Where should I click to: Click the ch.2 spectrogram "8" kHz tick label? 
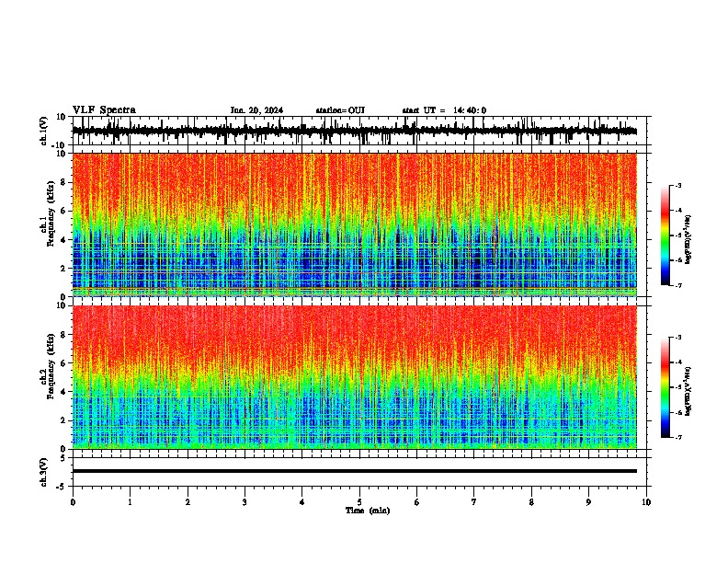click(x=63, y=335)
